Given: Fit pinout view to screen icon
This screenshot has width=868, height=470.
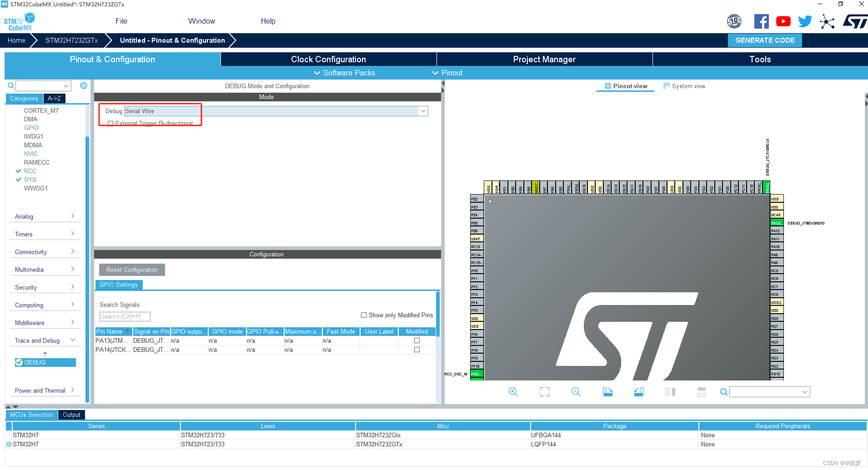Looking at the screenshot, I should (x=544, y=392).
